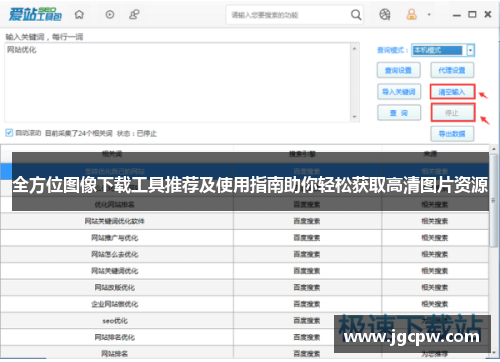This screenshot has width=500, height=362.
Task: Click the 爱站SEO工具包 logo
Action: (35, 14)
